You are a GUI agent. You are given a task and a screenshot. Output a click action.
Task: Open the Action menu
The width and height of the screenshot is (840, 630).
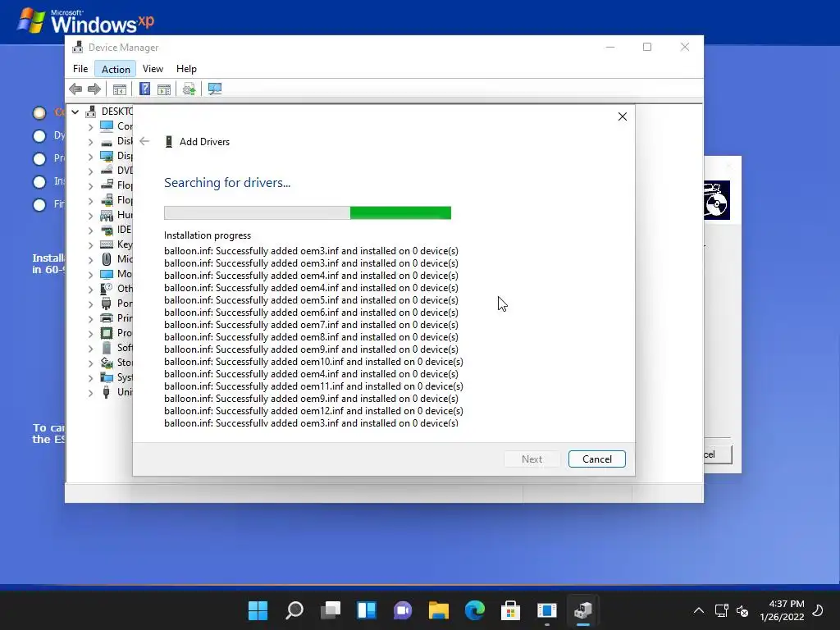coord(116,69)
